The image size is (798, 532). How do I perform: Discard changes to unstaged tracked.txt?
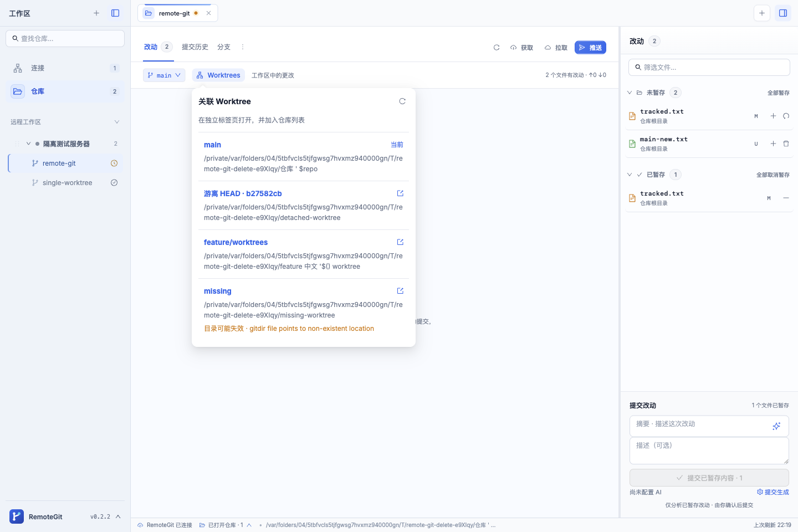tap(786, 116)
